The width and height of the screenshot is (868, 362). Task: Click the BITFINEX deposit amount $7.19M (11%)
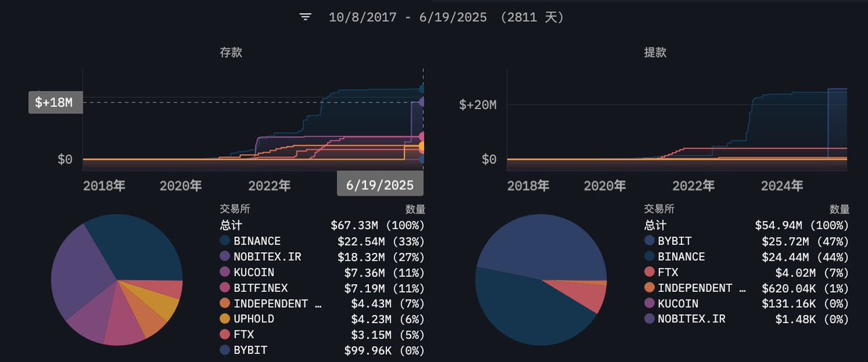[x=384, y=288]
